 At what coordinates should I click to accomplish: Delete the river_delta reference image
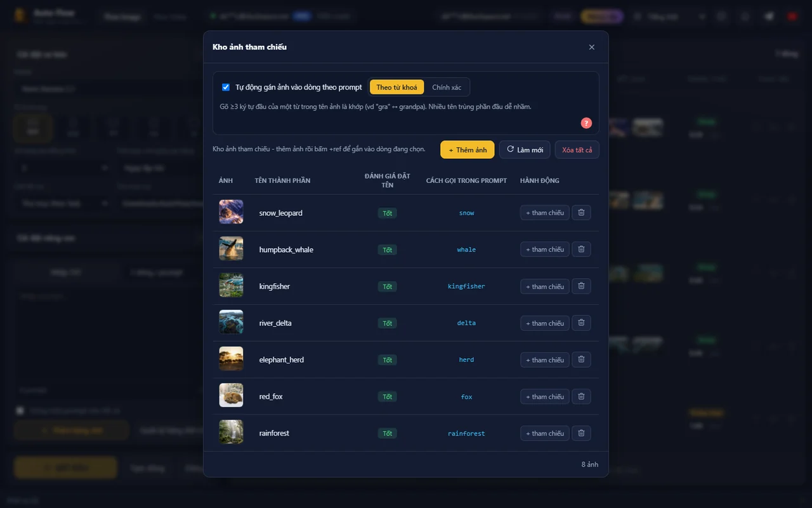[581, 323]
